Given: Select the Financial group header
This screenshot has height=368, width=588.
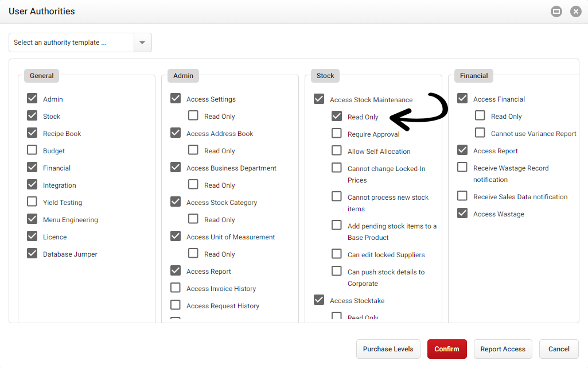Looking at the screenshot, I should coord(473,75).
